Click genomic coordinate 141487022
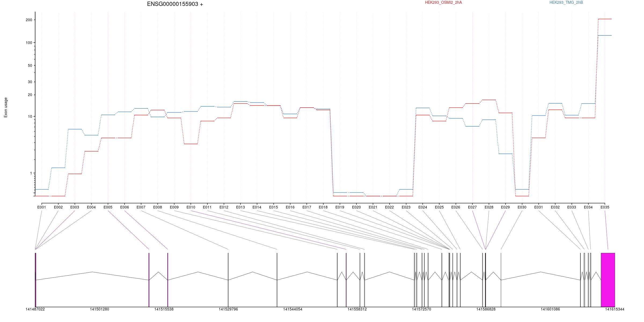This screenshot has width=644, height=322. 35,309
